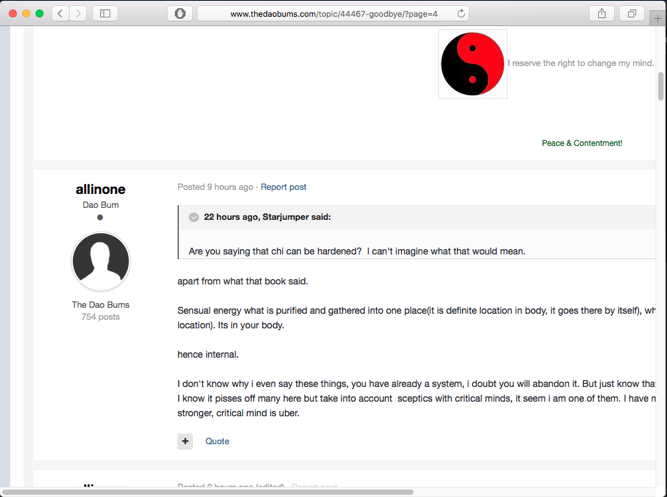Click the vertical page scrollbar thumb
The height and width of the screenshot is (497, 667).
[661, 86]
